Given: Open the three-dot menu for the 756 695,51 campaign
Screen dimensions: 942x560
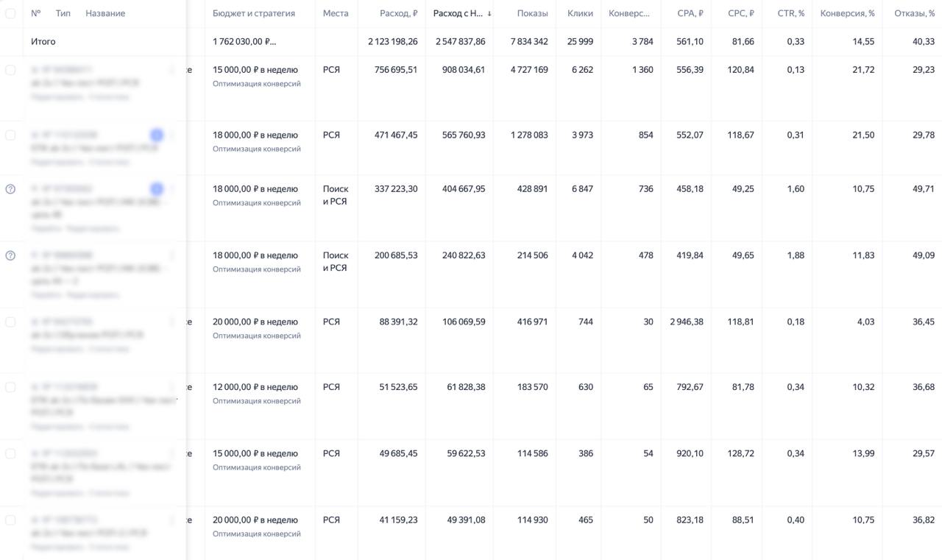Looking at the screenshot, I should tap(172, 70).
